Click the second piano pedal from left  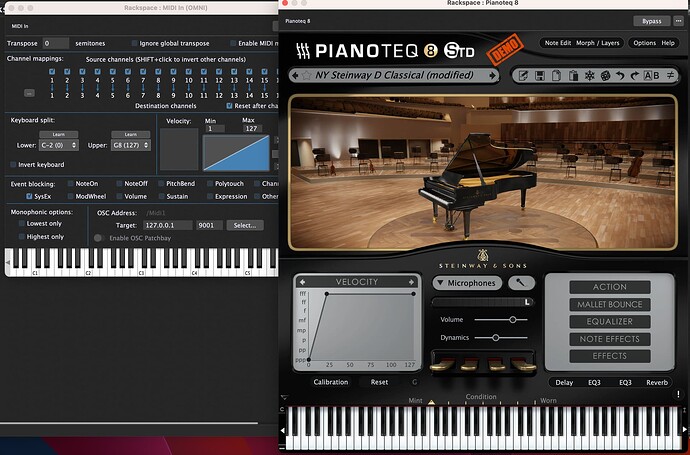pyautogui.click(x=470, y=365)
